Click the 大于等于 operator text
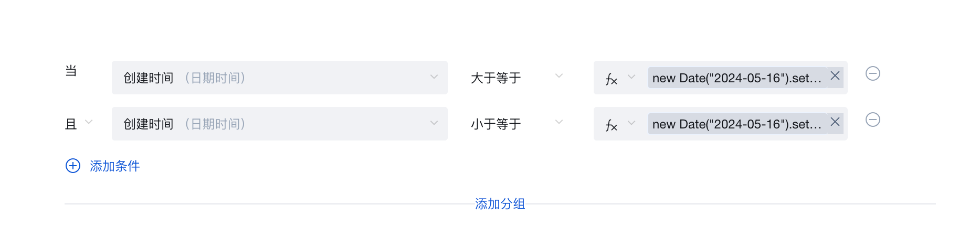This screenshot has height=227, width=980. tap(496, 78)
